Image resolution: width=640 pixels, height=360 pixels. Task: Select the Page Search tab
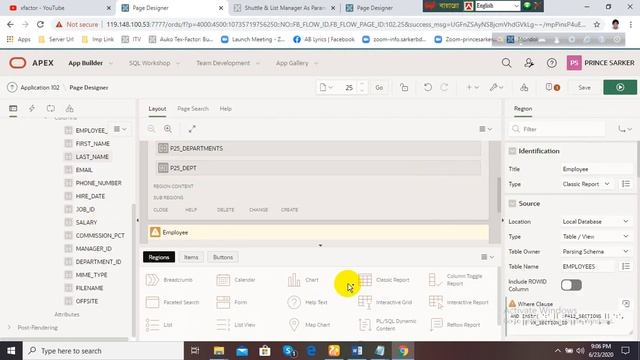point(193,109)
